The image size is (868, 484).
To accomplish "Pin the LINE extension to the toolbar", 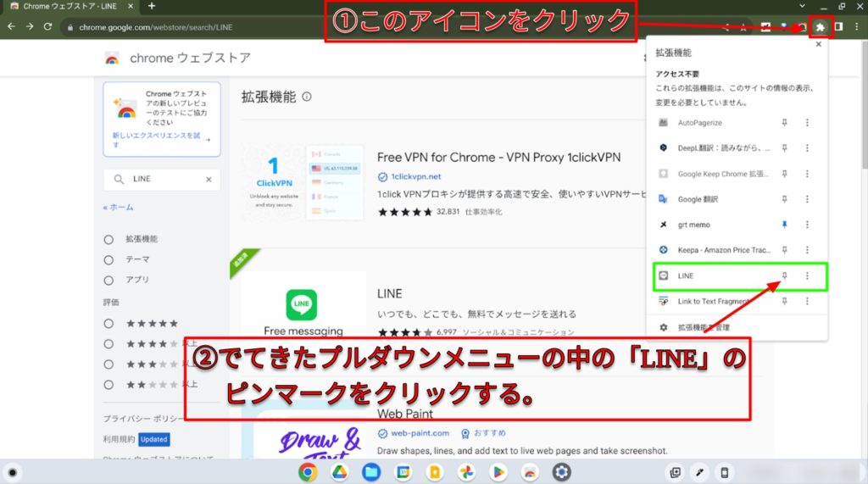I will pos(784,276).
